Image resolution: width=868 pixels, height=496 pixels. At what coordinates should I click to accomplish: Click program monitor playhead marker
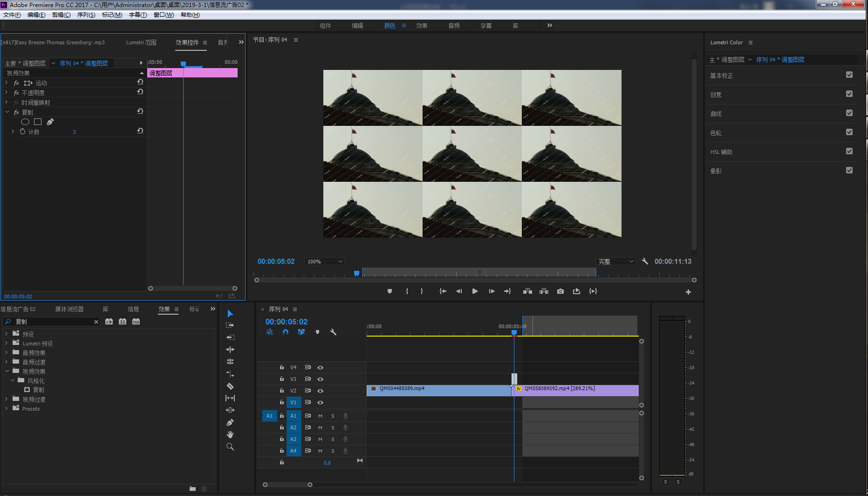(356, 274)
